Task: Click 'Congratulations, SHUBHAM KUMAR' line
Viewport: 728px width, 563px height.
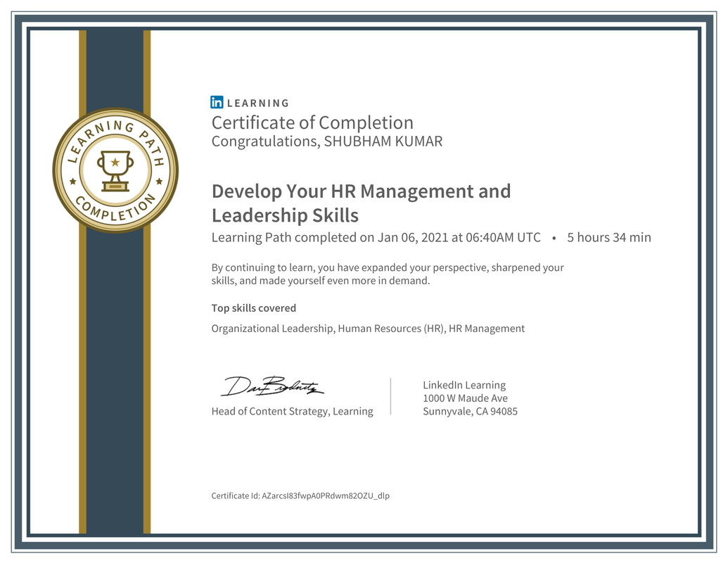Action: click(x=327, y=141)
